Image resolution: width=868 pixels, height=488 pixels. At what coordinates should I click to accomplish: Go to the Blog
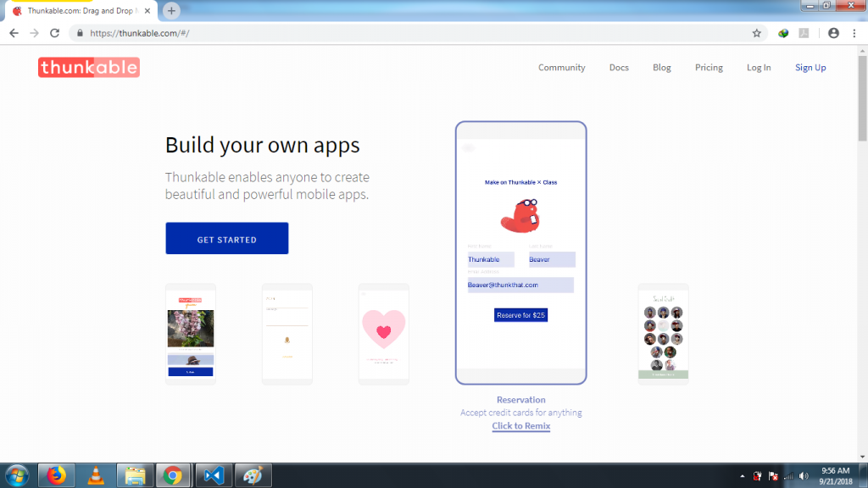(x=661, y=68)
